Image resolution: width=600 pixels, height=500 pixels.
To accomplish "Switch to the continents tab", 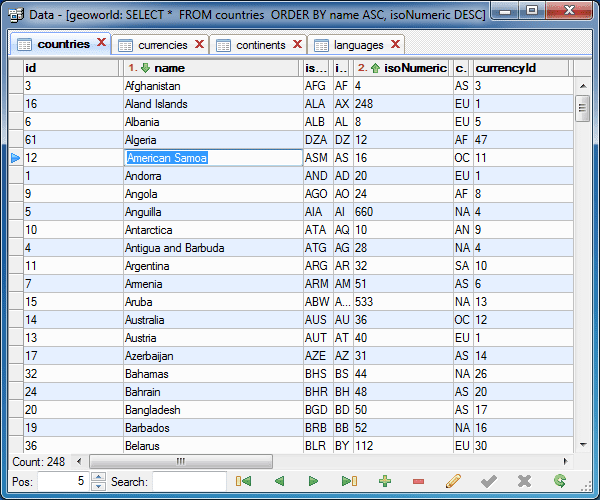I will (258, 45).
